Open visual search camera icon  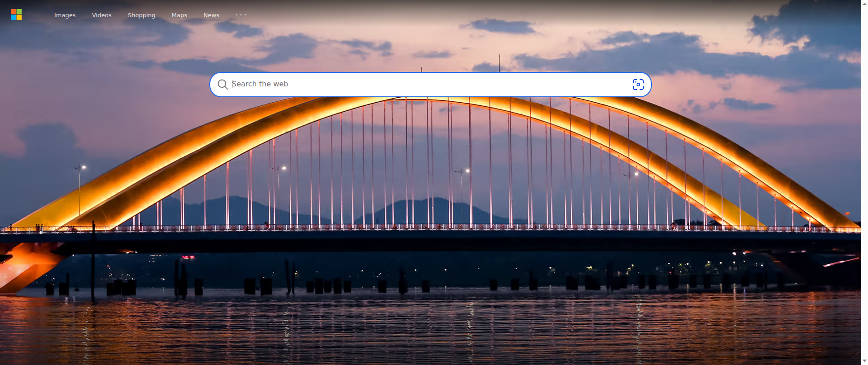tap(638, 85)
